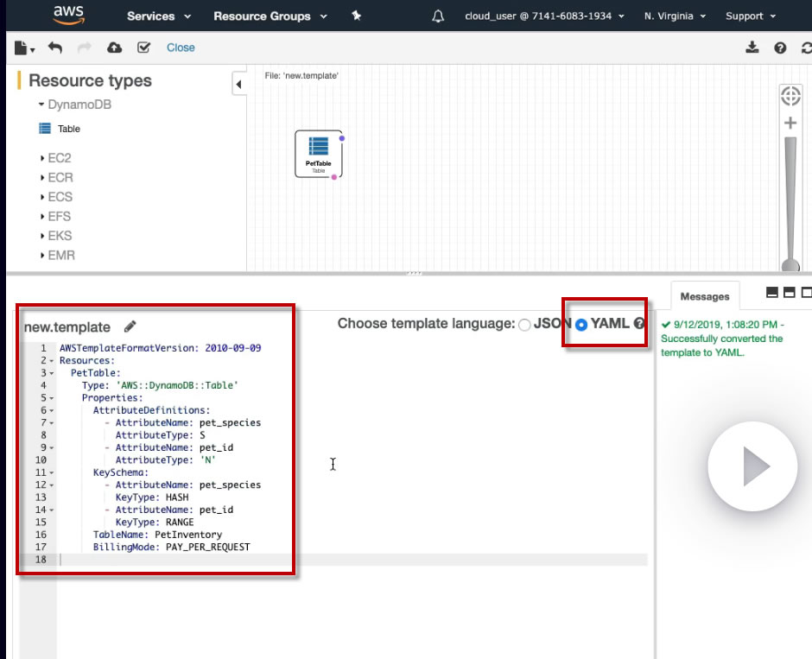The height and width of the screenshot is (659, 812).
Task: Open the N. Virginia region dropdown
Action: click(675, 16)
